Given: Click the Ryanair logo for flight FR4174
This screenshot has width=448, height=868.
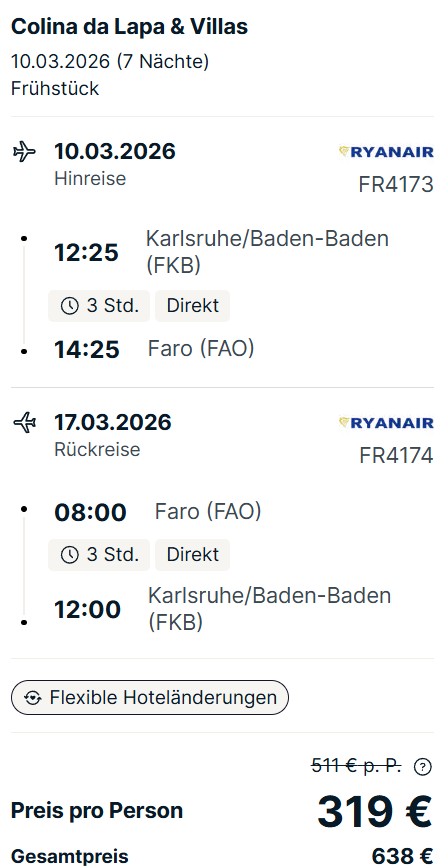Looking at the screenshot, I should coord(386,423).
